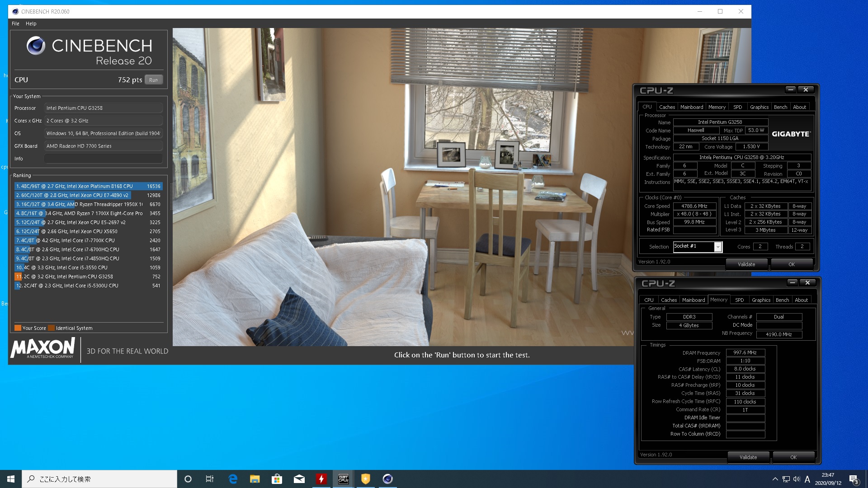The width and height of the screenshot is (868, 488).
Task: Open Task View on the taskbar
Action: coord(210,479)
